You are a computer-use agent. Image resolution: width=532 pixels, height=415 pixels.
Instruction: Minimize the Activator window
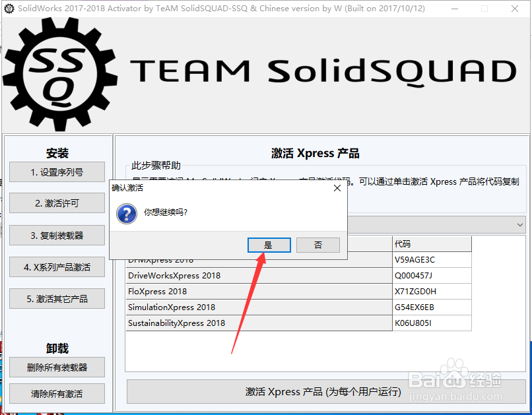click(x=455, y=9)
